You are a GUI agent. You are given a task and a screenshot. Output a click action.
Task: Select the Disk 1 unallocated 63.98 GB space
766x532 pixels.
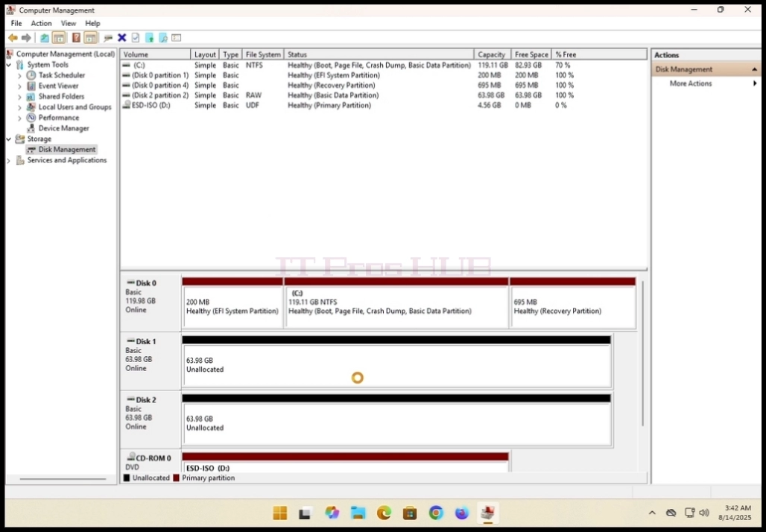[396, 361]
